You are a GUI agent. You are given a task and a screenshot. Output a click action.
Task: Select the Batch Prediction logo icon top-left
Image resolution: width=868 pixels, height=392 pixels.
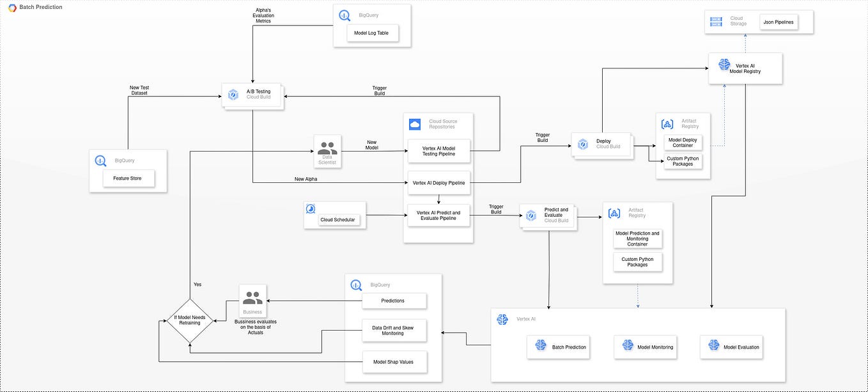(11, 7)
